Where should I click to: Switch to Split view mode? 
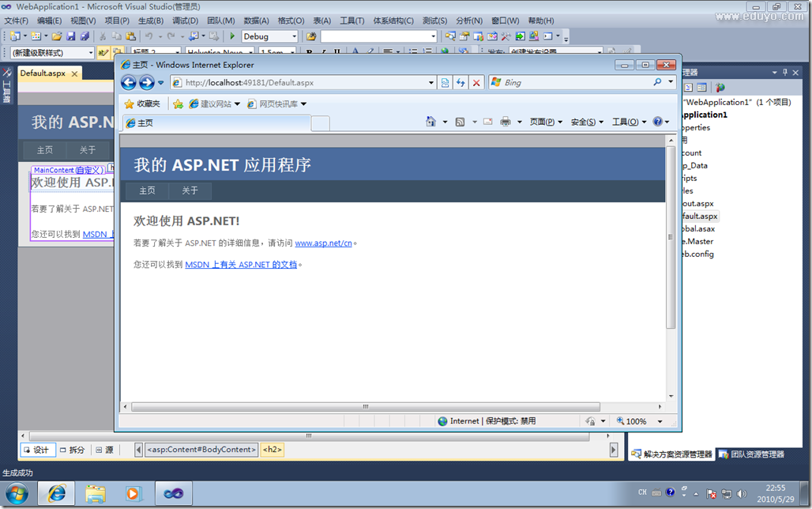(x=71, y=450)
